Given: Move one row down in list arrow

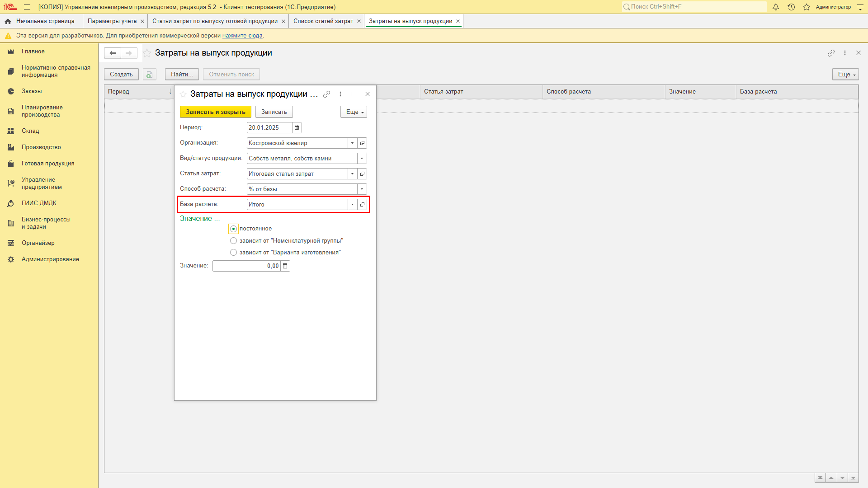Looking at the screenshot, I should (x=842, y=478).
